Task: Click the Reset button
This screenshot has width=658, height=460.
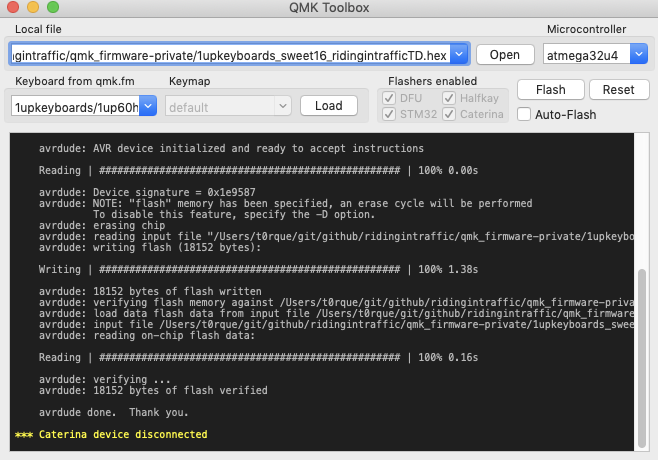Action: pos(619,89)
